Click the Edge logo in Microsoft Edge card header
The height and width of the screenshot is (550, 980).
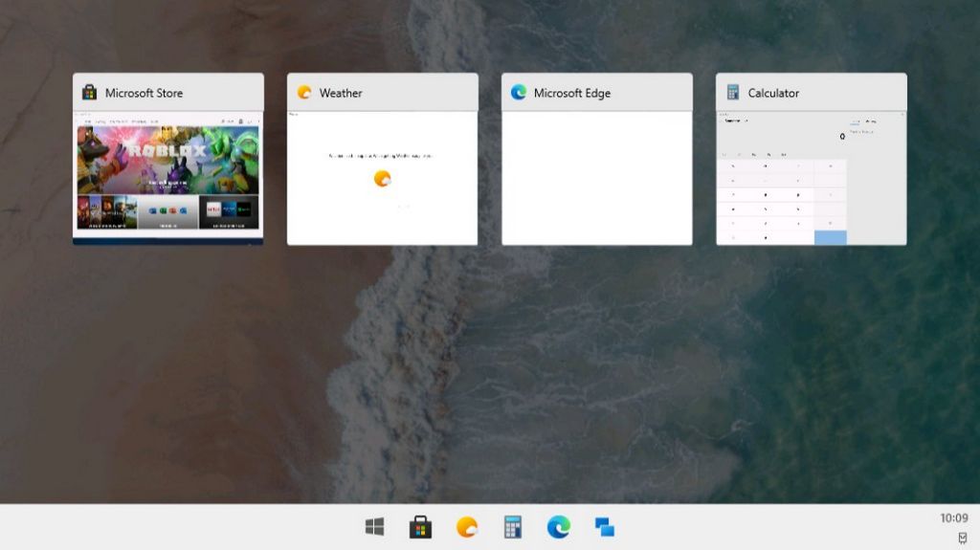[x=519, y=93]
